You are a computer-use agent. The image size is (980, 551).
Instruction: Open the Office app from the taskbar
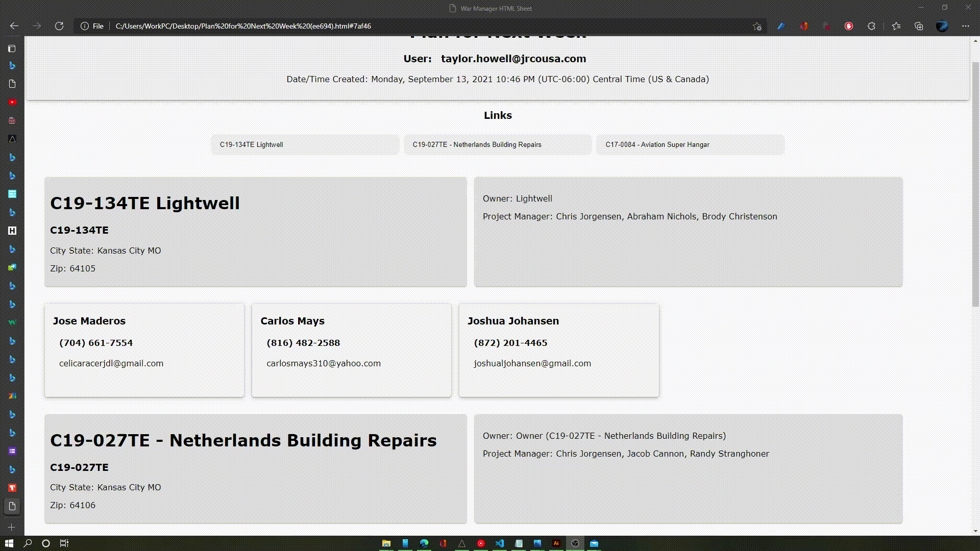(443, 543)
